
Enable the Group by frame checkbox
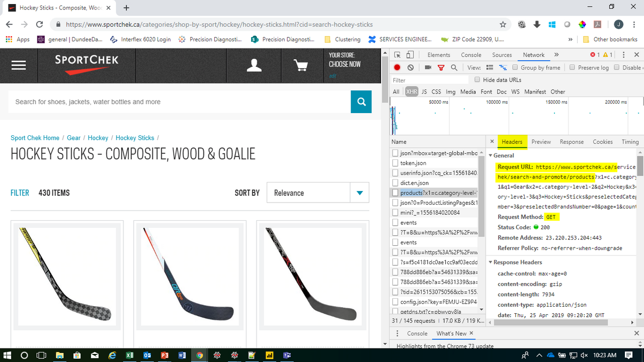[x=515, y=67]
